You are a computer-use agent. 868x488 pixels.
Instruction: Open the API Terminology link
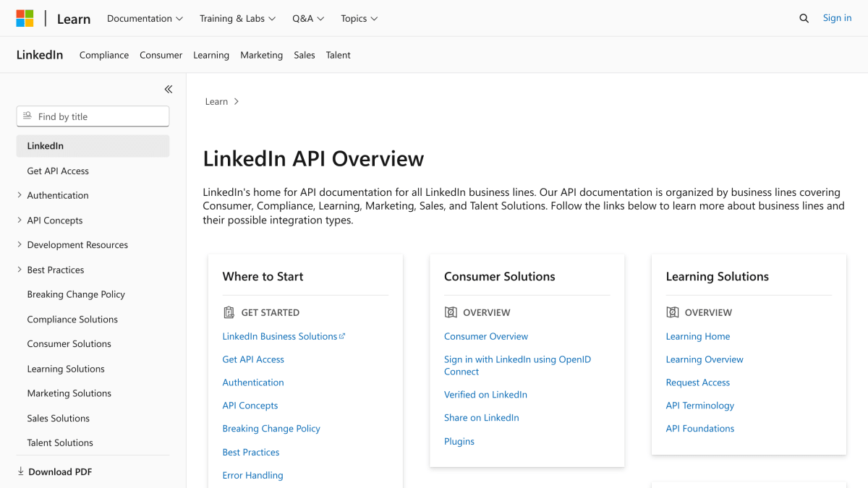[x=700, y=406]
